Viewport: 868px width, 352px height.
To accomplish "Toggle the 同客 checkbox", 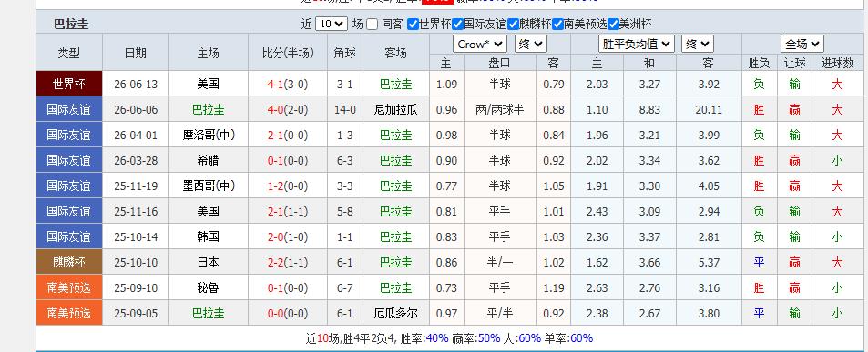I will (372, 25).
